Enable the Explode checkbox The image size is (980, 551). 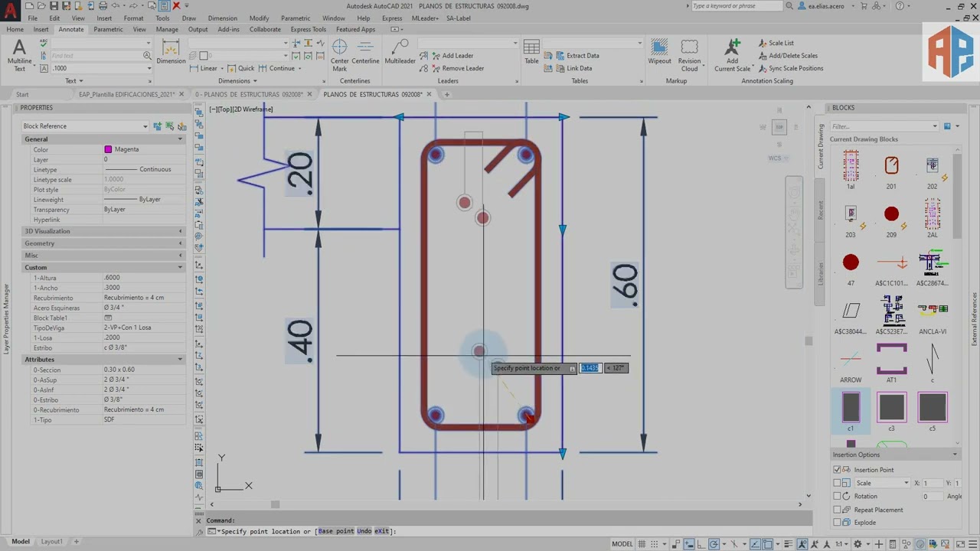(837, 523)
